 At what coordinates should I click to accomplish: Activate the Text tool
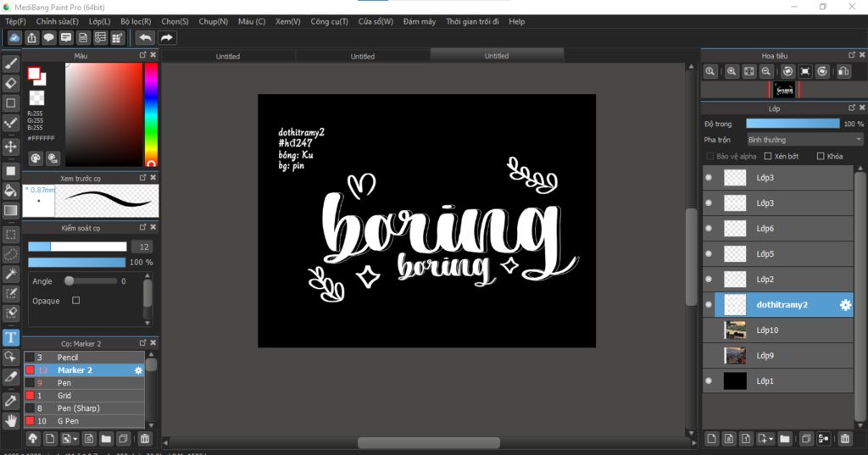pos(10,338)
